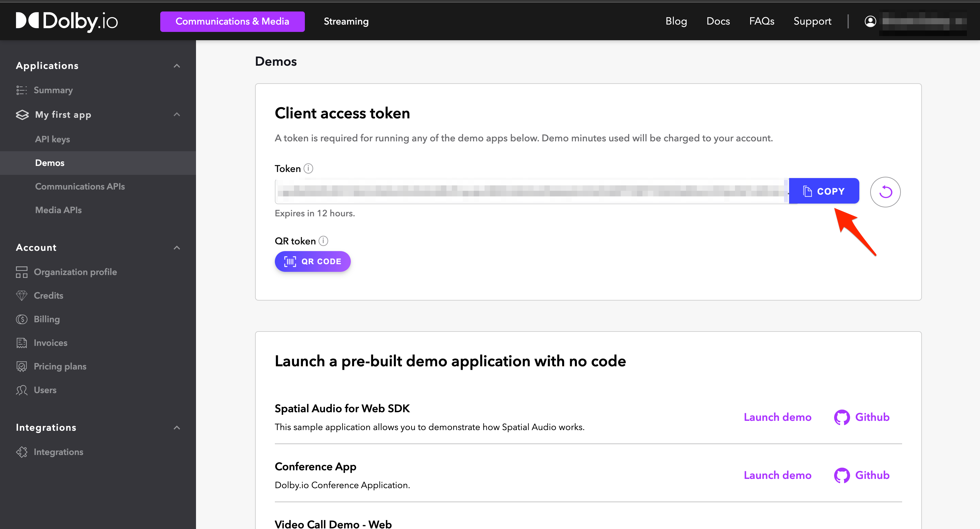The height and width of the screenshot is (529, 980).
Task: Click the info icon beside QR token
Action: coord(323,241)
